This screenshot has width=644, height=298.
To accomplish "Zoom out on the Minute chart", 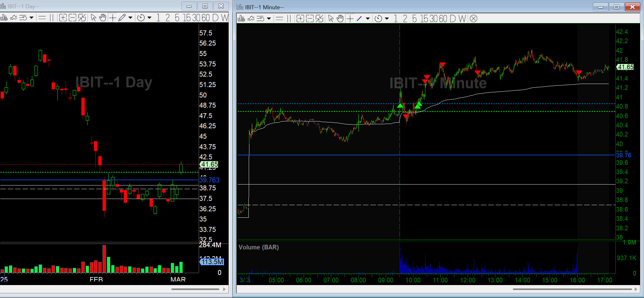I will [x=310, y=19].
